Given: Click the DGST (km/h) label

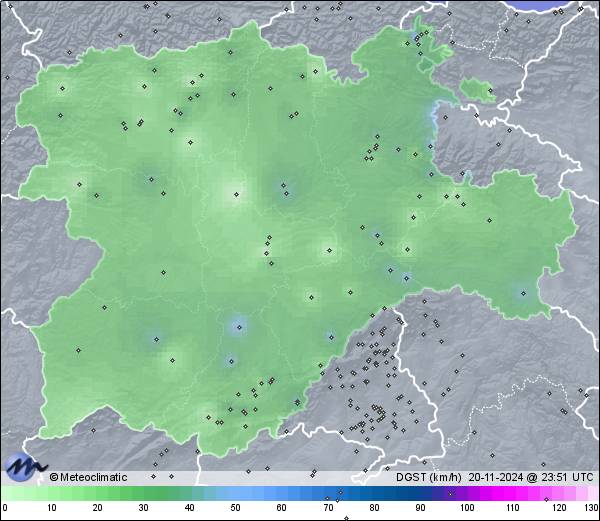Looking at the screenshot, I should click(429, 477).
